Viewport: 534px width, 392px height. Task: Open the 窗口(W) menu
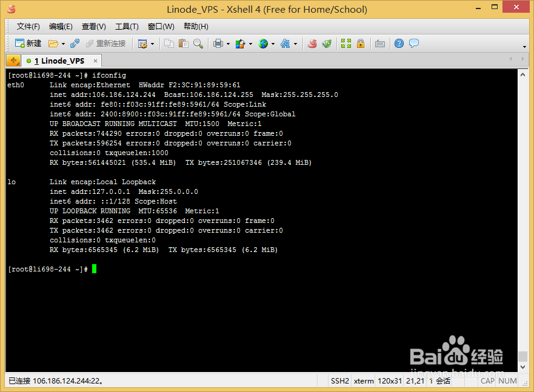click(161, 27)
